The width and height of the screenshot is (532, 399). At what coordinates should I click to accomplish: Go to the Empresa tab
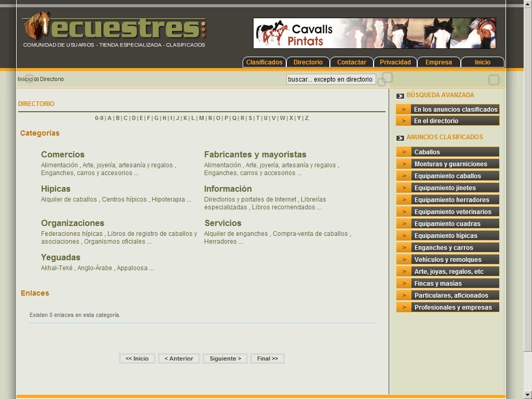tap(438, 62)
